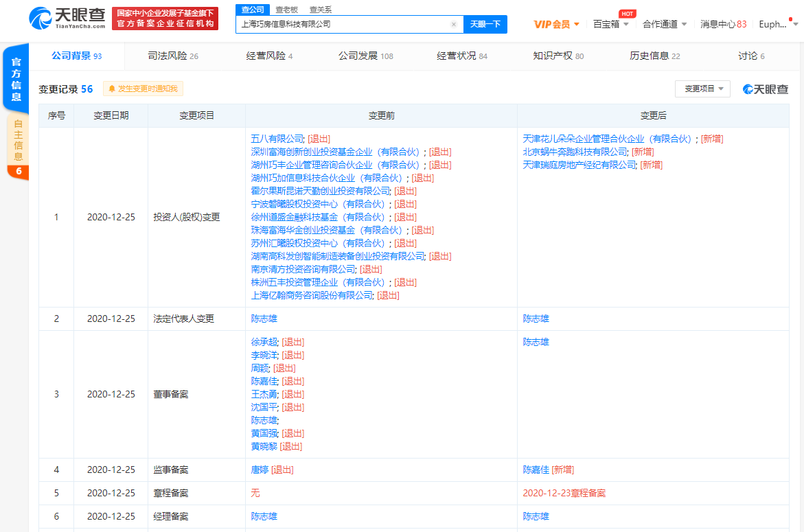Switch to 查老板 search tab
Image resolution: width=804 pixels, height=532 pixels.
(286, 9)
